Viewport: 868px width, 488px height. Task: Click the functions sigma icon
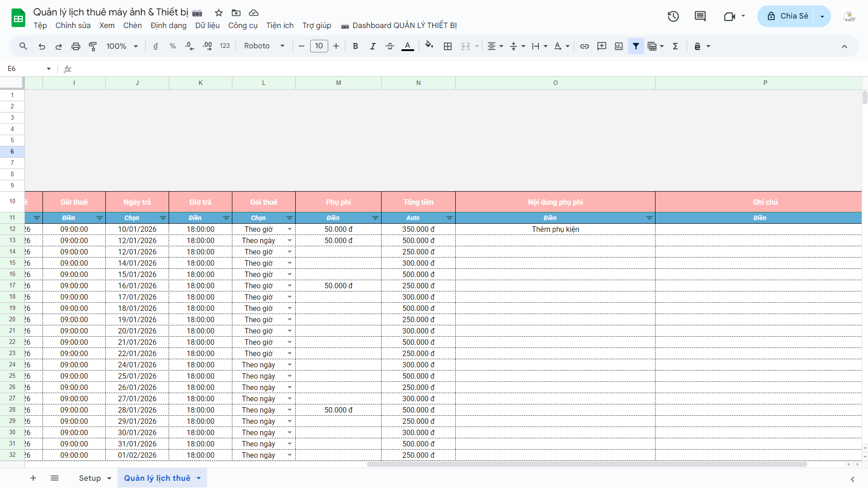tap(675, 46)
